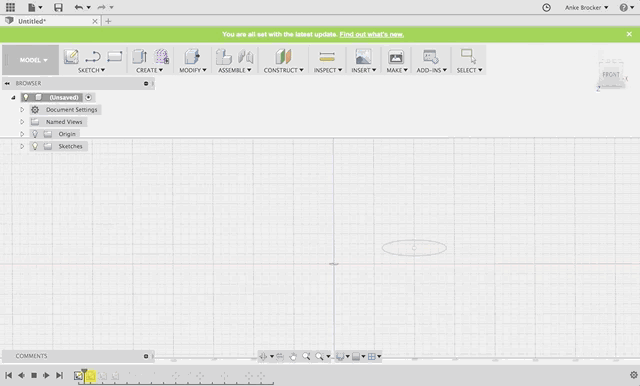Viewport: 640px width, 386px height.
Task: Open the INSPECT dropdown menu
Action: click(x=328, y=70)
